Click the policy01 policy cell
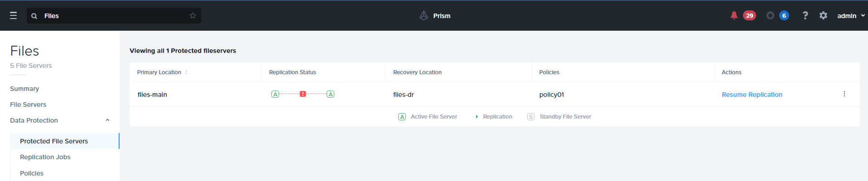 pyautogui.click(x=551, y=95)
